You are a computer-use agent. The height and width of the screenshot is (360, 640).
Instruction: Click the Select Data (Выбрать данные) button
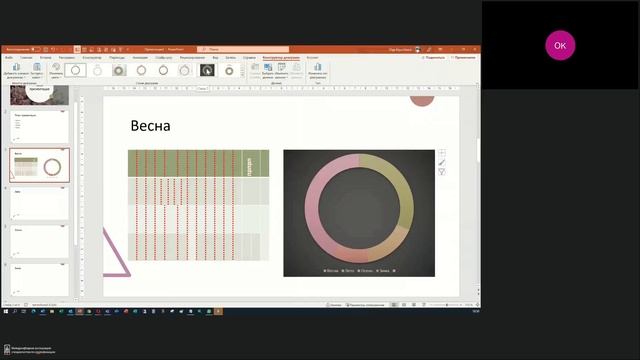tap(268, 71)
